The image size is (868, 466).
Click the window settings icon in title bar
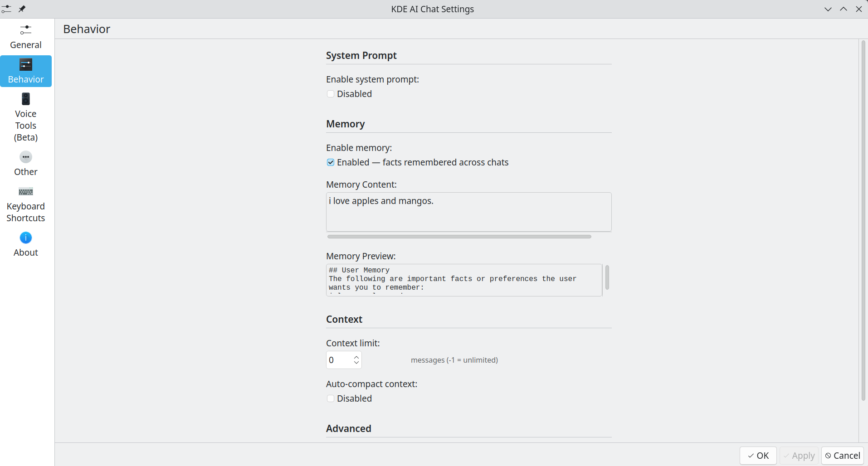pyautogui.click(x=6, y=9)
